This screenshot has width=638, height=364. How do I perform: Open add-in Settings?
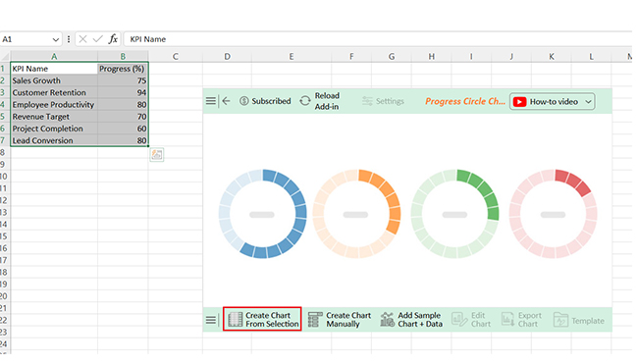[x=383, y=101]
